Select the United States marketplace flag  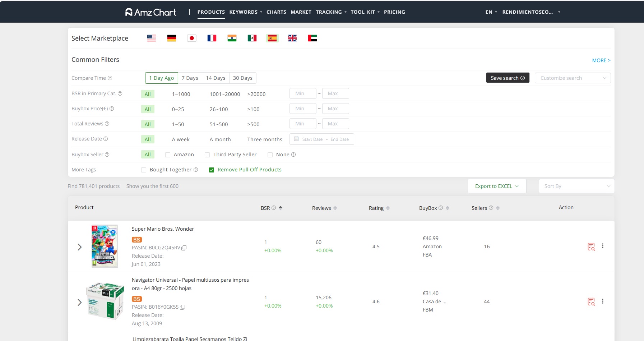point(152,38)
